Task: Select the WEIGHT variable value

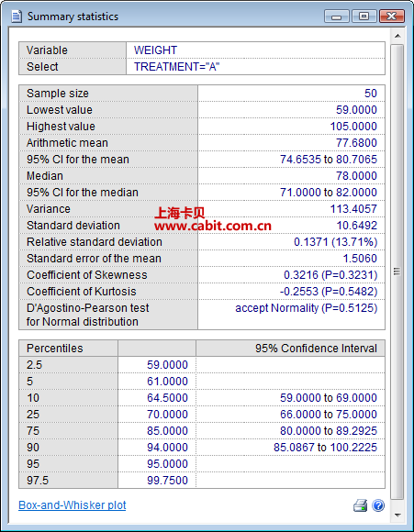Action: (155, 50)
